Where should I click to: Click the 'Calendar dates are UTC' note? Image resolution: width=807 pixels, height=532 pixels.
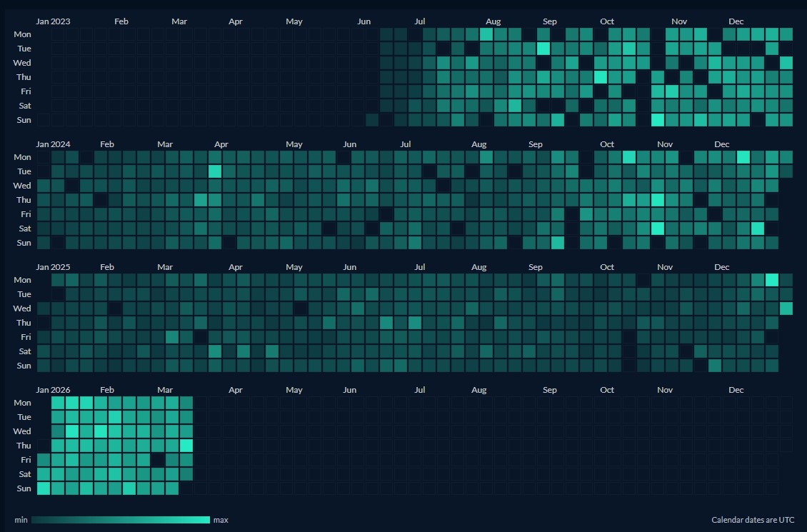(753, 520)
